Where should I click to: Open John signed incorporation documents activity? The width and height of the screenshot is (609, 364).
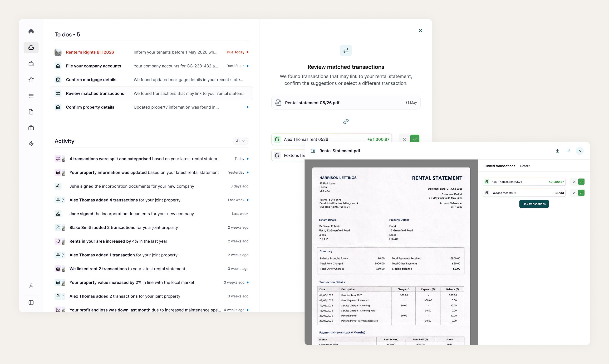pyautogui.click(x=152, y=186)
